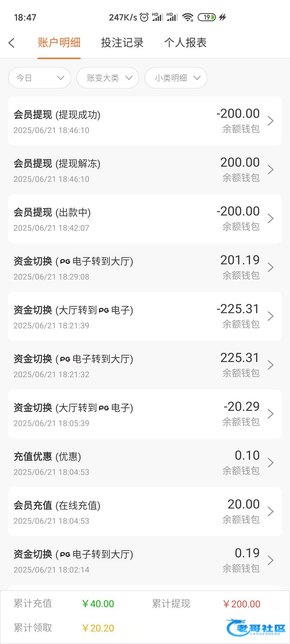The width and height of the screenshot is (290, 644).
Task: Open chevron for 提现解冻 200.00 entry
Action: tap(270, 170)
